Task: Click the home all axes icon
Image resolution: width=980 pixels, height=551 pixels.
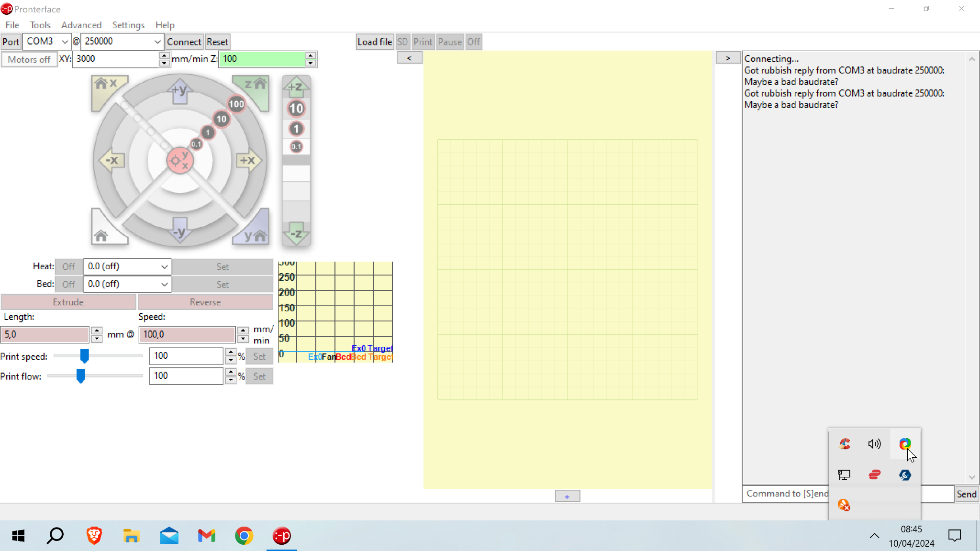Action: click(x=102, y=234)
